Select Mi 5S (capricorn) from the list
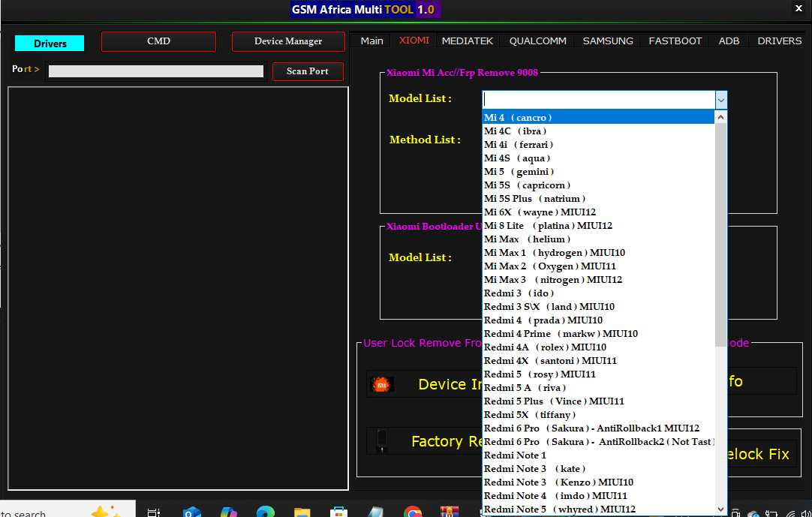The height and width of the screenshot is (517, 812). click(527, 185)
